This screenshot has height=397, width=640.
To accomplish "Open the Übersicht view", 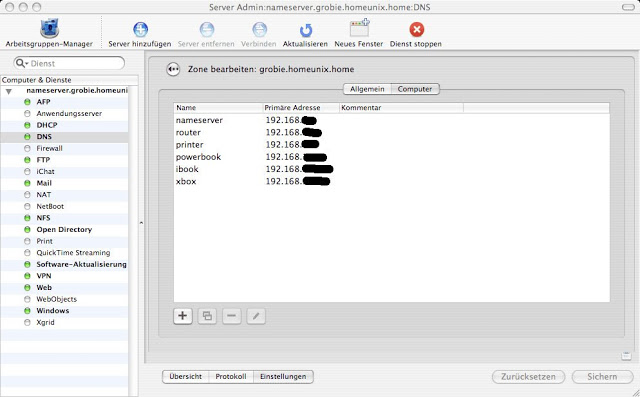I will pos(186,377).
